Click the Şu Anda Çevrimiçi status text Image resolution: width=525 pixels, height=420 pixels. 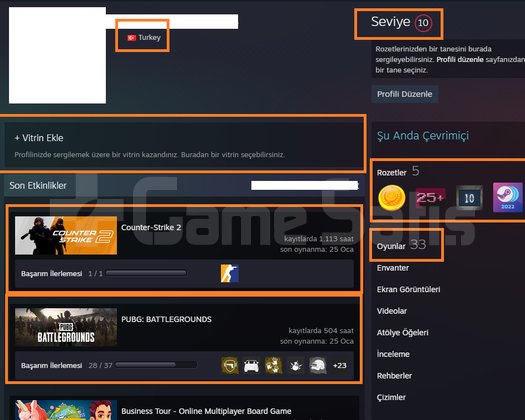click(x=423, y=136)
